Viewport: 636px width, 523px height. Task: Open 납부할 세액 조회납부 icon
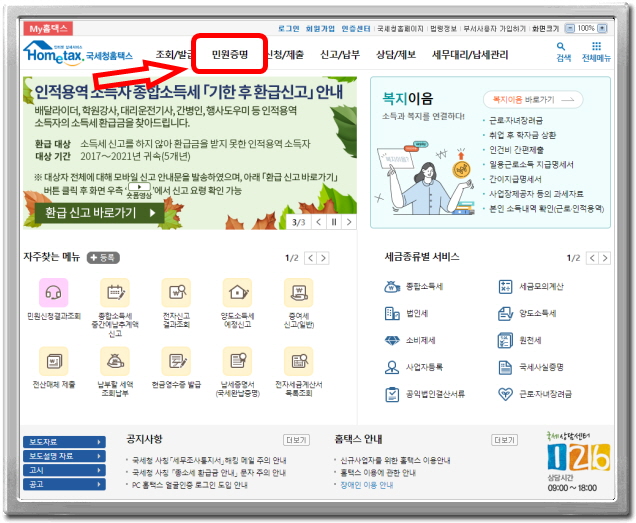point(115,361)
